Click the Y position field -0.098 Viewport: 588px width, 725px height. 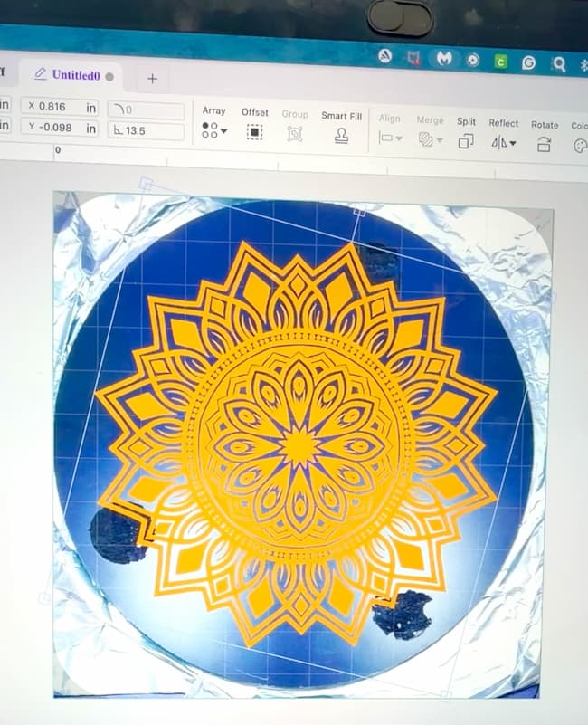click(61, 127)
